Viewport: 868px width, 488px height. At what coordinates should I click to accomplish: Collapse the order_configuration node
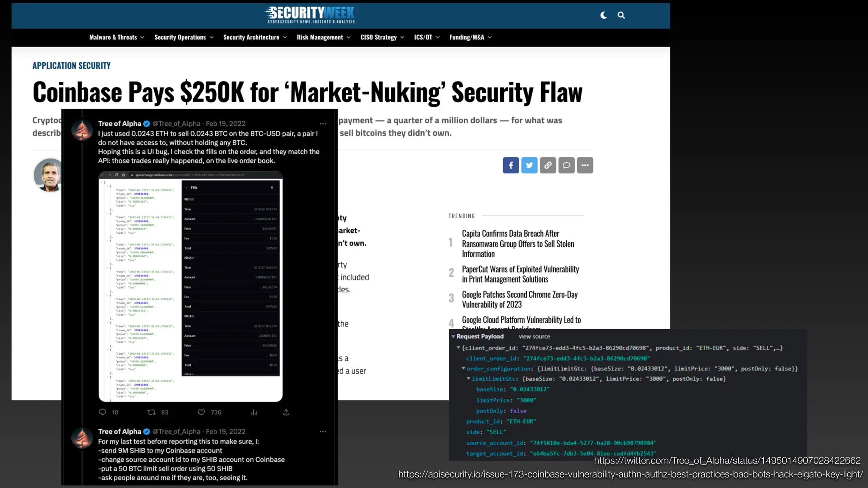[463, 369]
